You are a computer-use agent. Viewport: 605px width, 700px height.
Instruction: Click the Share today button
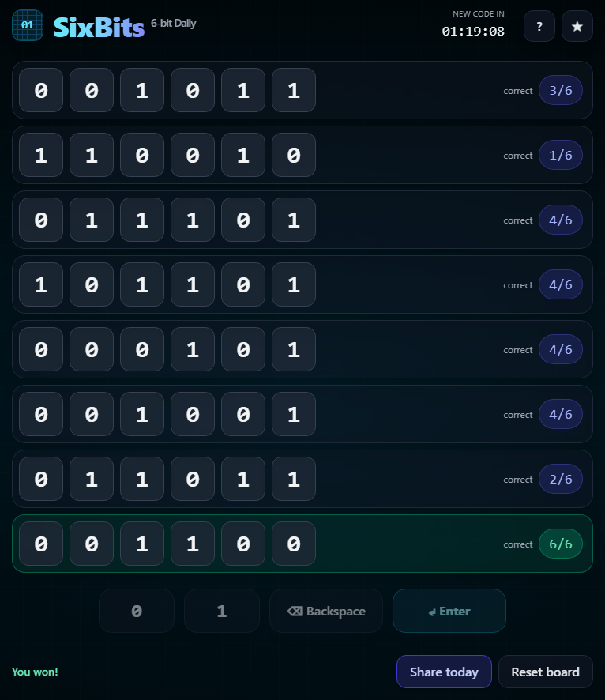coord(444,672)
